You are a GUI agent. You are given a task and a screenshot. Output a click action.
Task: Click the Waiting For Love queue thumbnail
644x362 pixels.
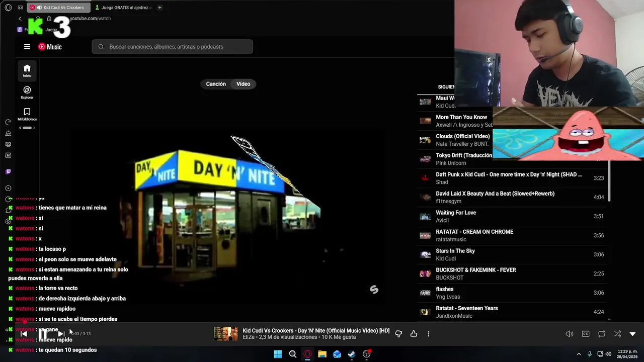click(x=425, y=217)
